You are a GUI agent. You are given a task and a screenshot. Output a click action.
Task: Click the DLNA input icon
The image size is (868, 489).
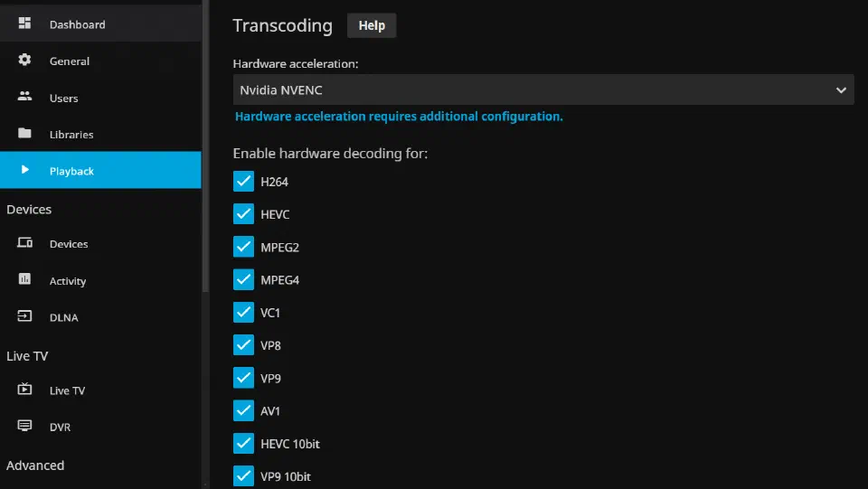click(24, 315)
